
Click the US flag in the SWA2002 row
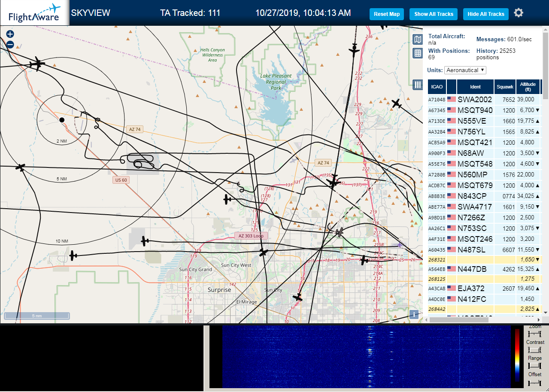pos(452,99)
